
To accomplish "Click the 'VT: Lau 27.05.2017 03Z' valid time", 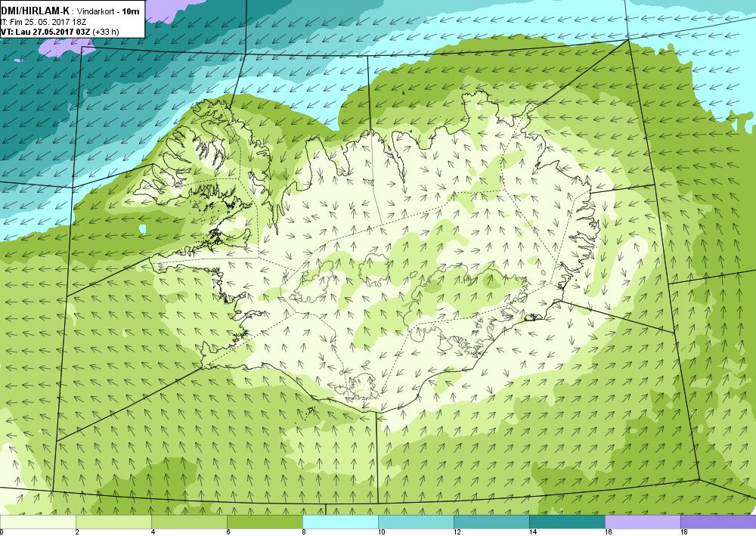I will (45, 32).
